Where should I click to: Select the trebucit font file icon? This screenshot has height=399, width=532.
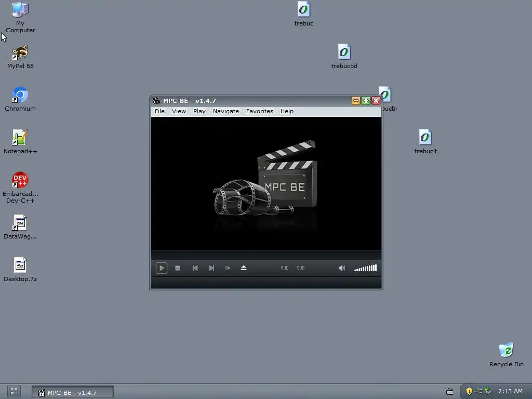point(425,142)
